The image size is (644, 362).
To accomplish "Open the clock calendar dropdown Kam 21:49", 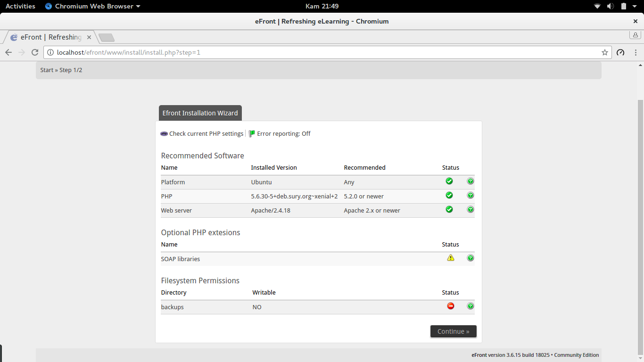I will (322, 6).
